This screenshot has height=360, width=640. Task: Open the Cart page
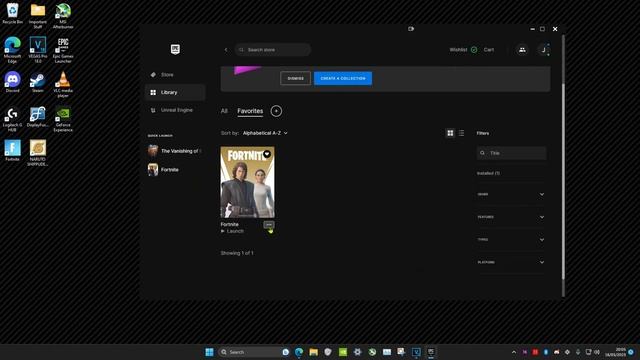click(489, 50)
